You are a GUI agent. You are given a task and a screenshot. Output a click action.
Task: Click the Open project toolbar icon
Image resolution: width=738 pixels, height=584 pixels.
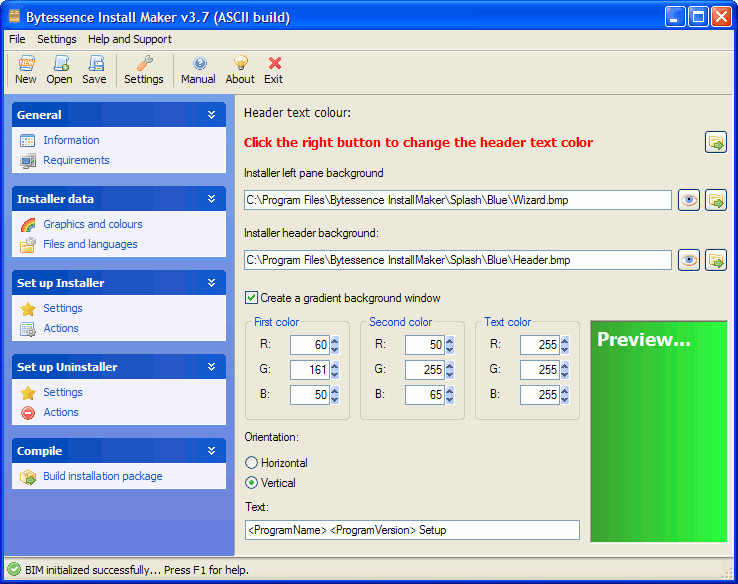tap(61, 63)
